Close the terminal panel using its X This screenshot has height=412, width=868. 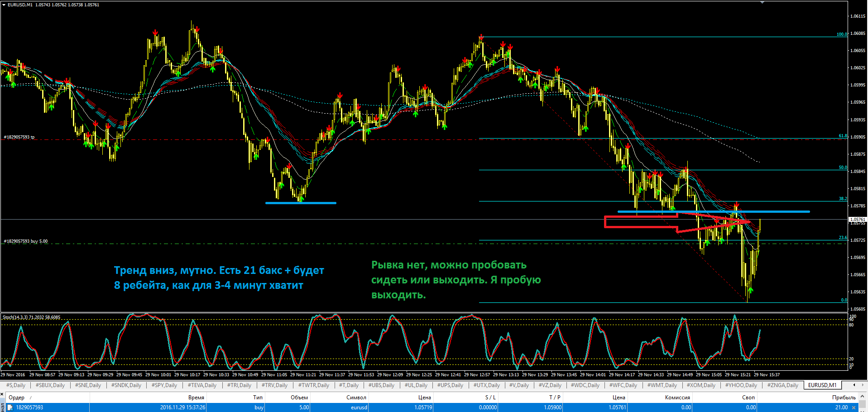coord(2,394)
